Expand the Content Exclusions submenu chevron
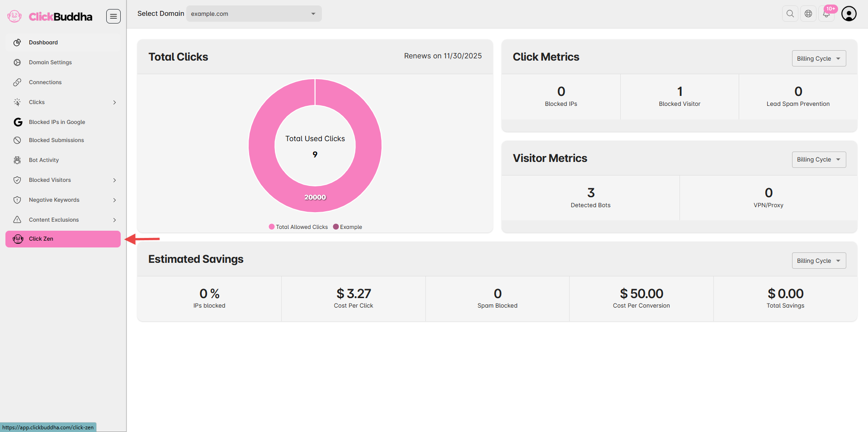The image size is (868, 432). pos(114,220)
